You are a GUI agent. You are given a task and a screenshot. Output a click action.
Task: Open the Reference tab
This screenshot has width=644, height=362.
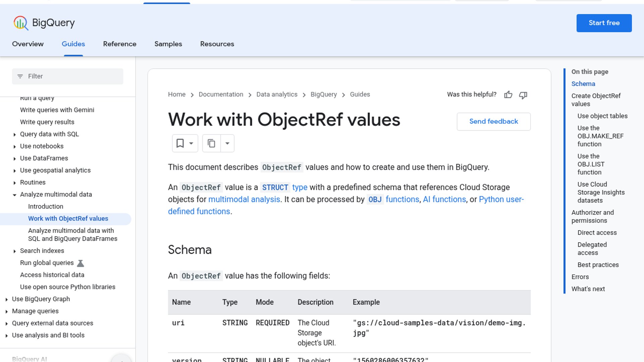click(x=120, y=44)
